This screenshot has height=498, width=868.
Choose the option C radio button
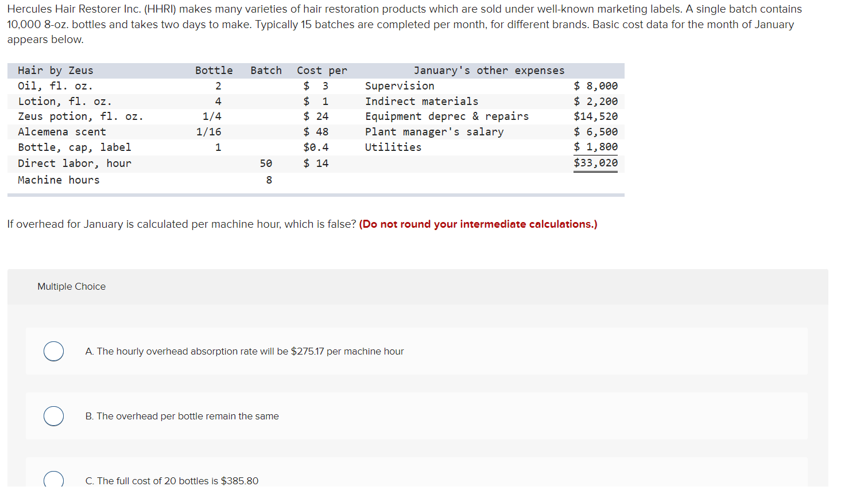(x=54, y=480)
